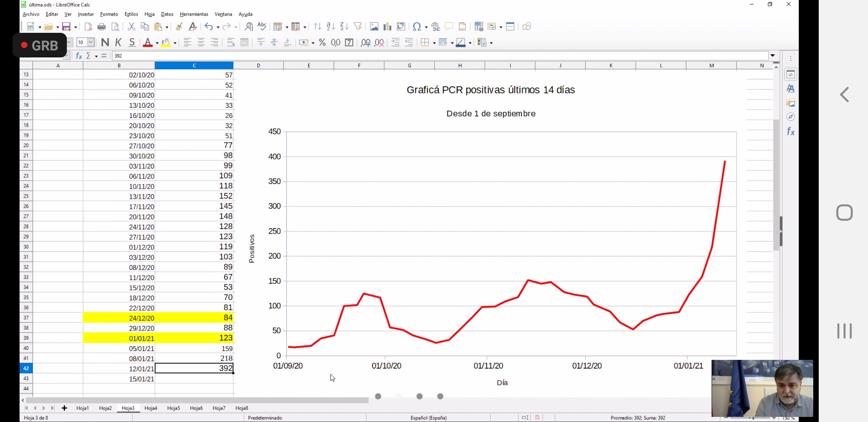Expand the formula bar

[x=773, y=56]
